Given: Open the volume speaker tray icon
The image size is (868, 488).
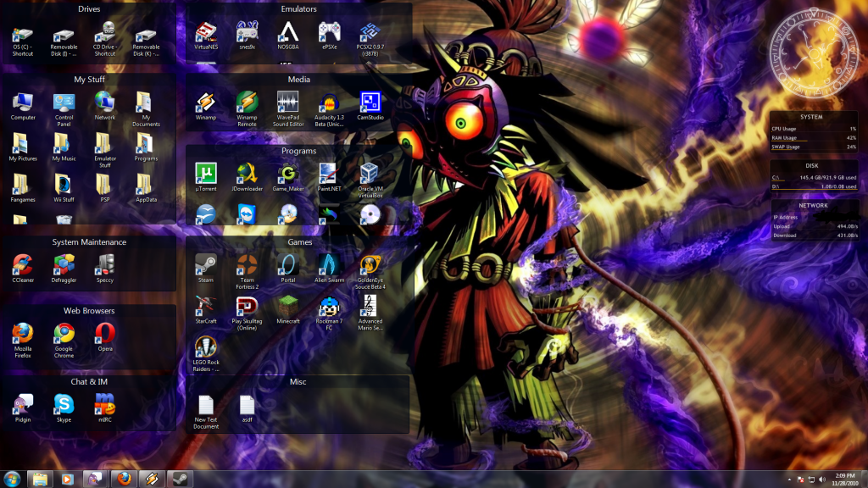Looking at the screenshot, I should (822, 480).
